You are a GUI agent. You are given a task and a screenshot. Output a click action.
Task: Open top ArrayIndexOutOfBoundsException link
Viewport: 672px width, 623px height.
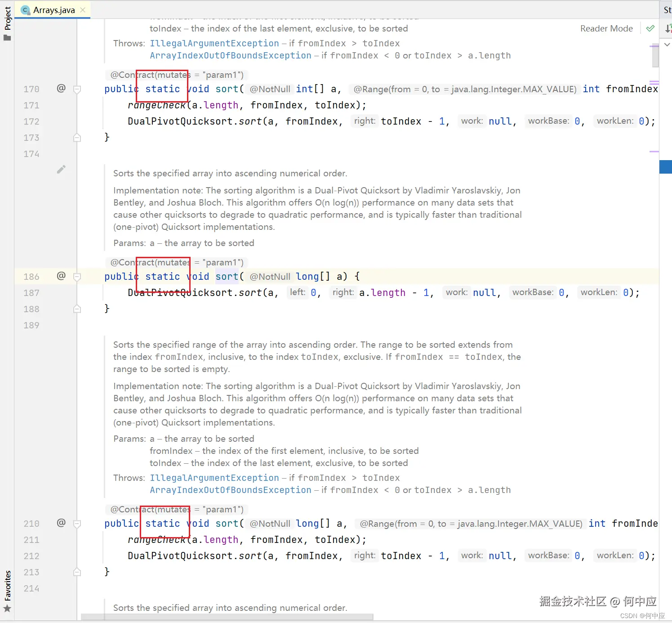pos(231,55)
